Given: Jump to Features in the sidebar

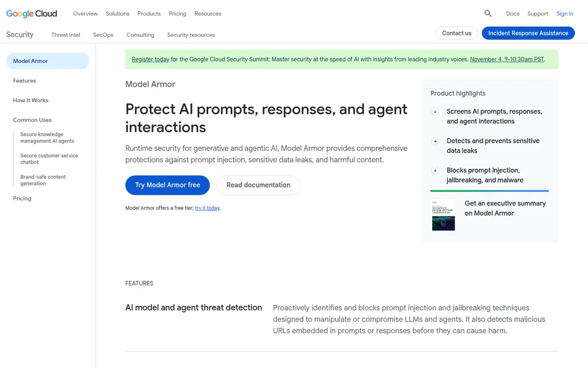Looking at the screenshot, I should [24, 80].
